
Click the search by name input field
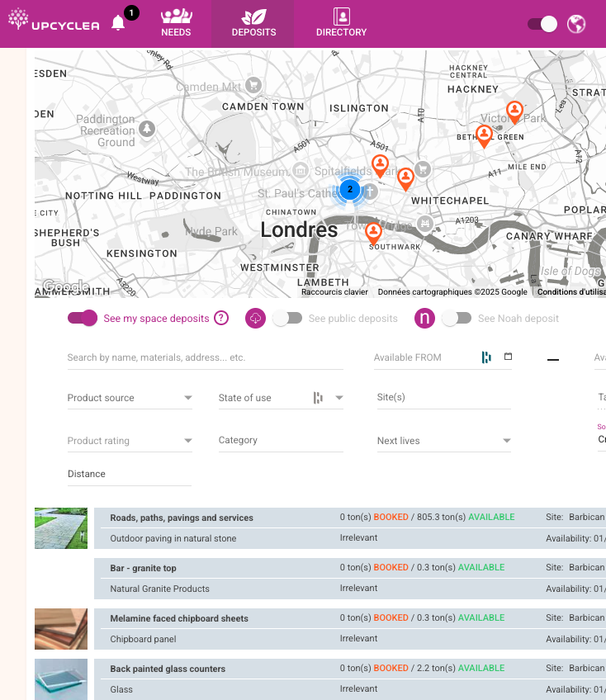coord(205,357)
